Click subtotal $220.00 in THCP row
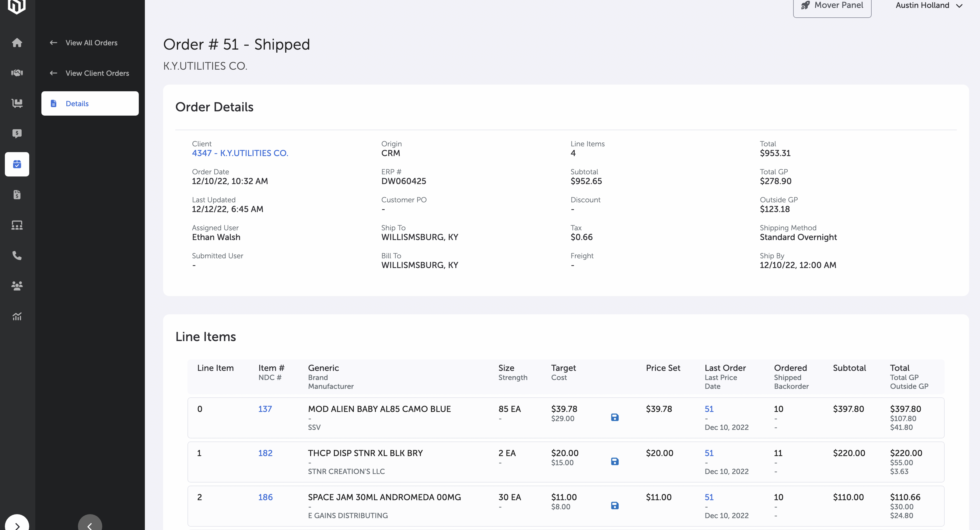Viewport: 980px width, 530px height. [849, 453]
